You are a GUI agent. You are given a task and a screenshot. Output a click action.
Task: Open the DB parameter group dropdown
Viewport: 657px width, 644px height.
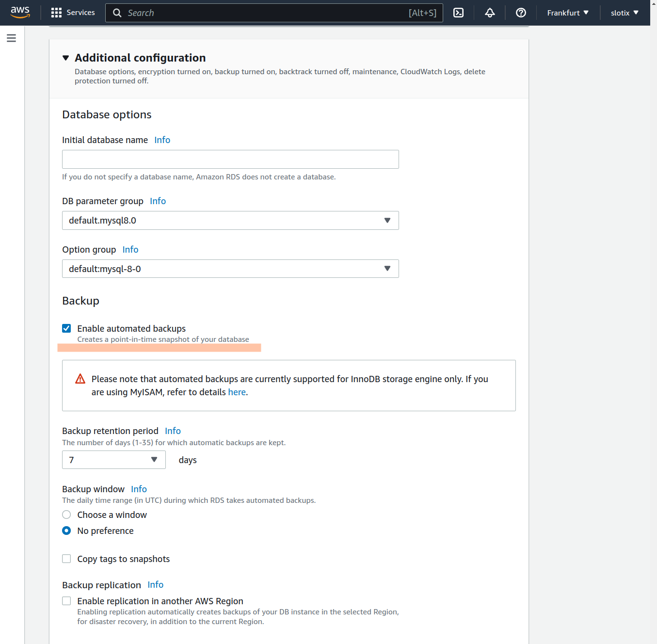(230, 220)
